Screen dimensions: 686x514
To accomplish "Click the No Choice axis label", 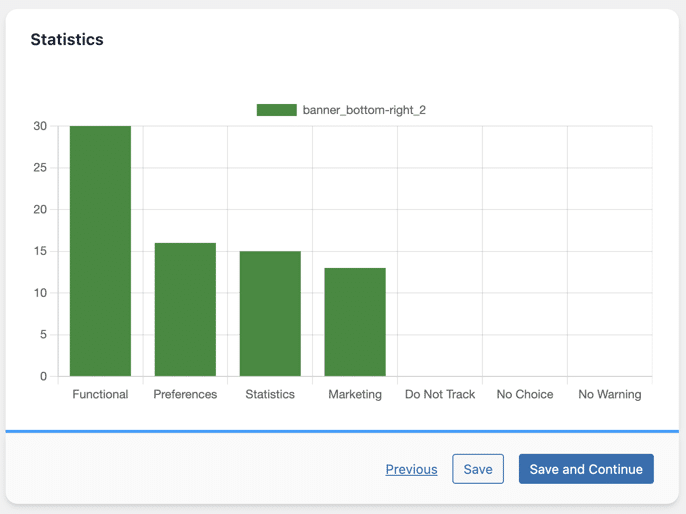I will tap(525, 394).
